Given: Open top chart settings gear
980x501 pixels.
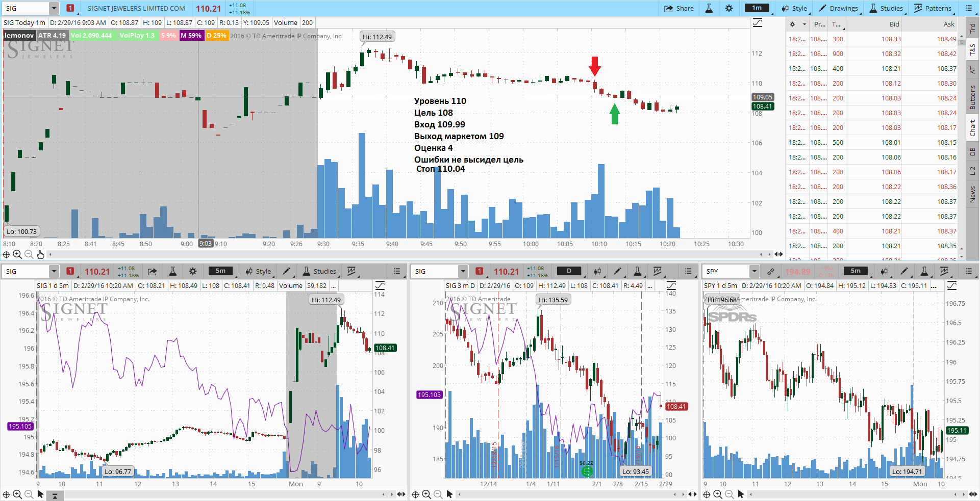Looking at the screenshot, I should coord(729,8).
